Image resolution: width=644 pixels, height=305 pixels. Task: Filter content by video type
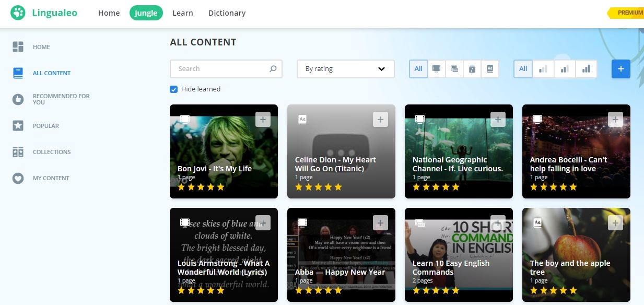pyautogui.click(x=437, y=68)
